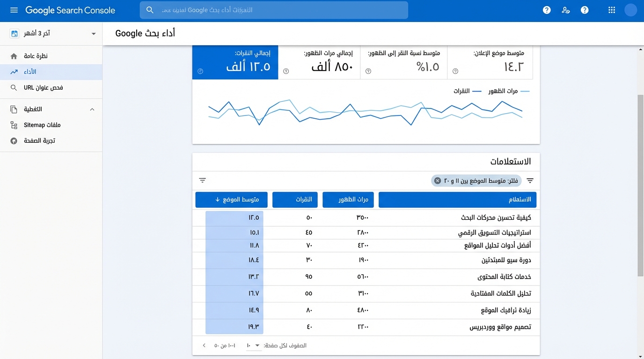Screen dimensions: 644x359
Task: Remove the average position filter chip
Action: pos(437,180)
